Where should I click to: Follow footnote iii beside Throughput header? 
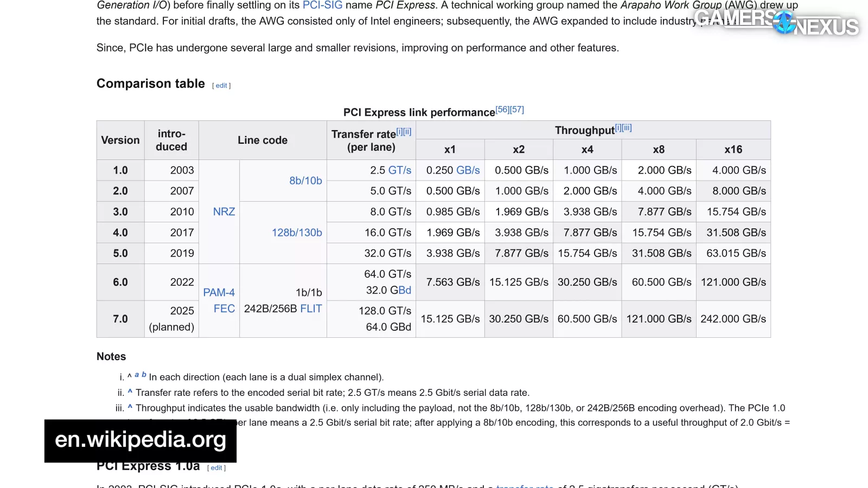(x=627, y=128)
